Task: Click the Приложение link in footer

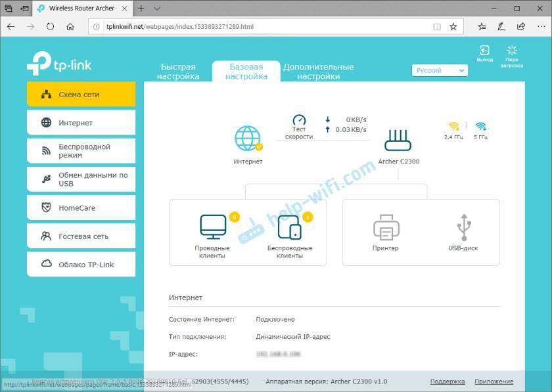Action: tap(494, 381)
